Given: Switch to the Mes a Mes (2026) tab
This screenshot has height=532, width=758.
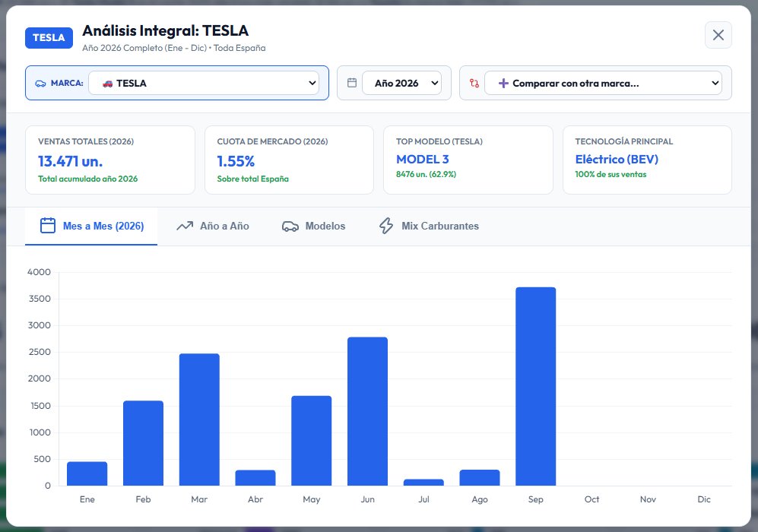Looking at the screenshot, I should pos(91,226).
